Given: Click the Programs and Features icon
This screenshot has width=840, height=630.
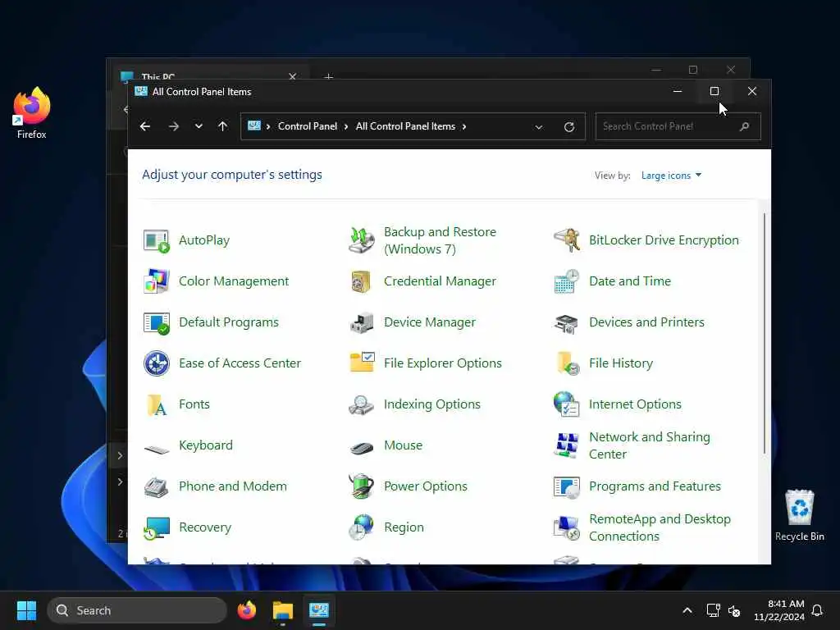Looking at the screenshot, I should point(567,486).
